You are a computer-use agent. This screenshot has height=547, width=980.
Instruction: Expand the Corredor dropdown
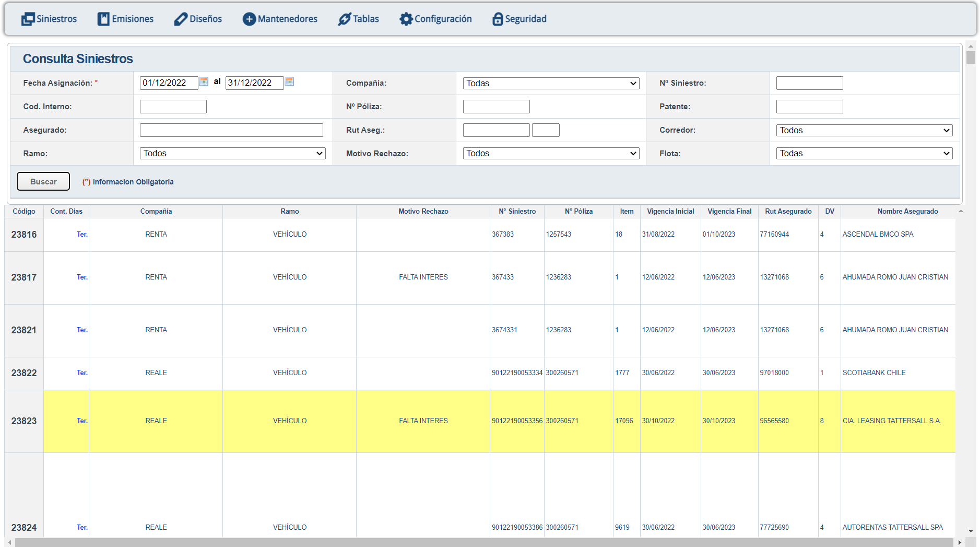[x=864, y=131]
